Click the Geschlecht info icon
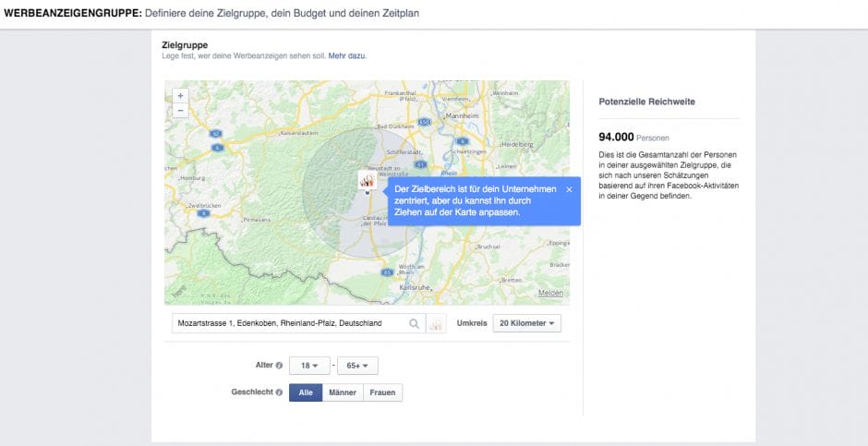This screenshot has height=446, width=868. point(279,392)
